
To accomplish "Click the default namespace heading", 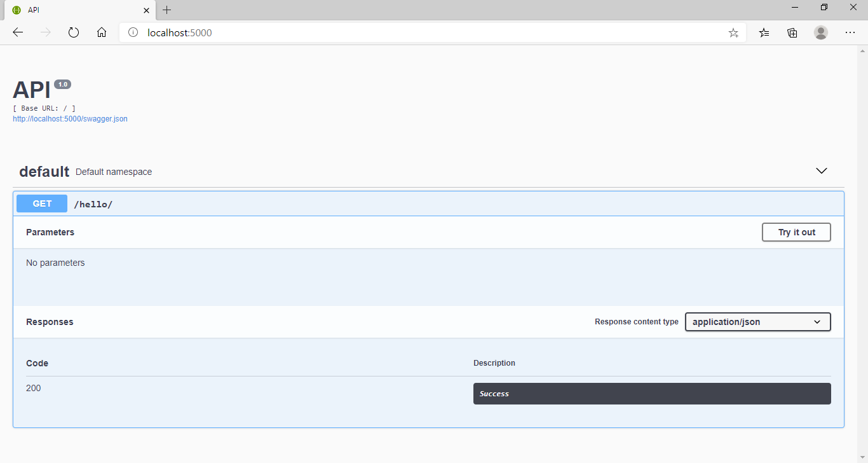I will pos(44,171).
